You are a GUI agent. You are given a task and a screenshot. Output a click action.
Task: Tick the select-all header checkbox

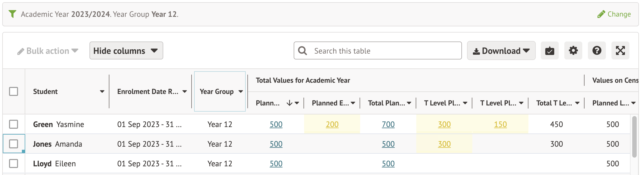(x=13, y=91)
